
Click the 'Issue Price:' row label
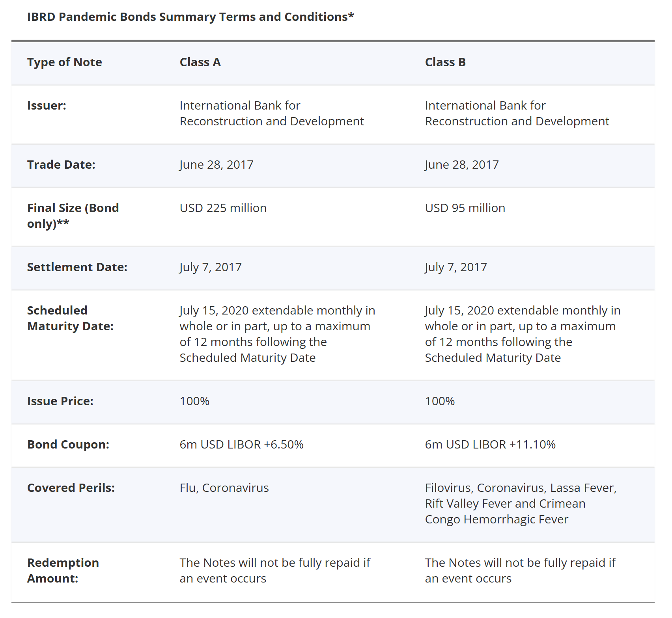click(60, 401)
